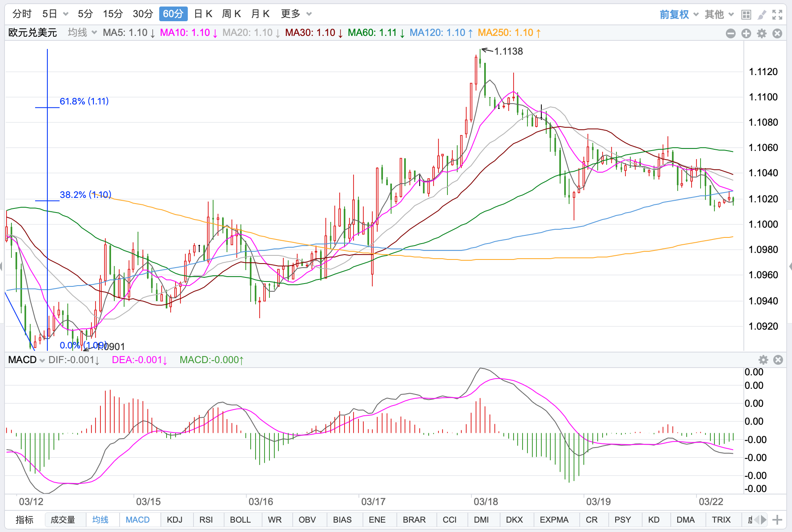Select the drawing pencil tool

point(762,15)
